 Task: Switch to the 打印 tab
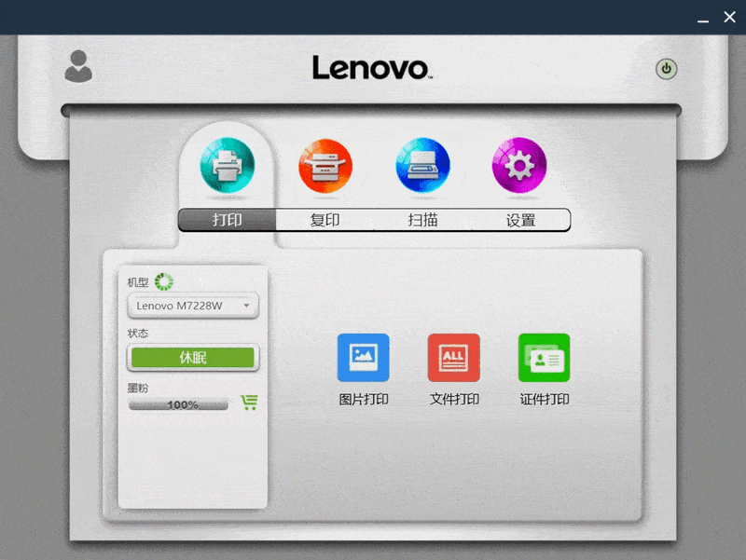tap(228, 220)
